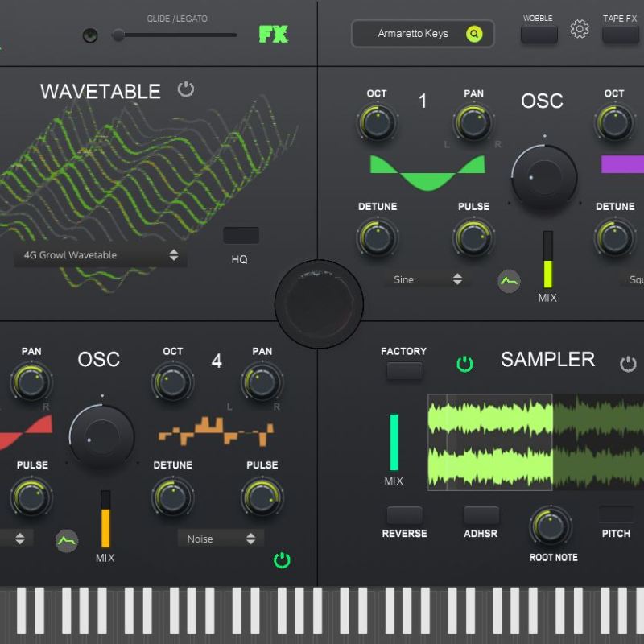This screenshot has width=644, height=644.
Task: Click the sampler waveform display
Action: click(x=535, y=441)
